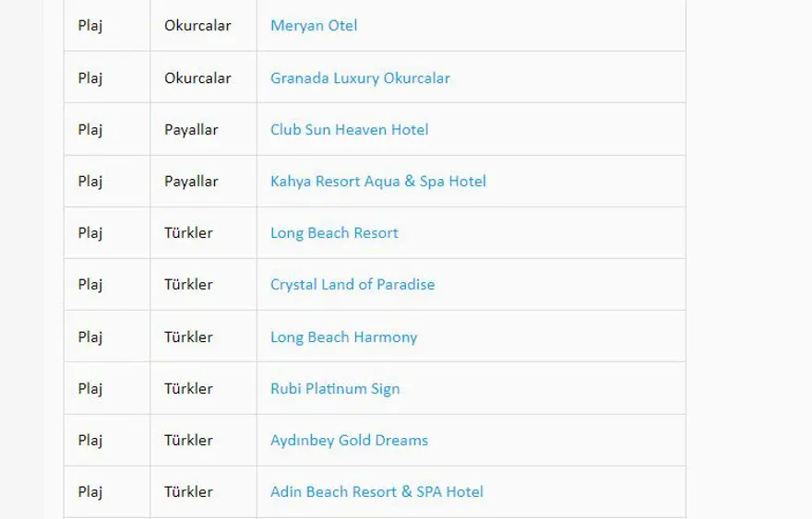Visit the Aydınbey Gold Dreams link

pyautogui.click(x=349, y=441)
